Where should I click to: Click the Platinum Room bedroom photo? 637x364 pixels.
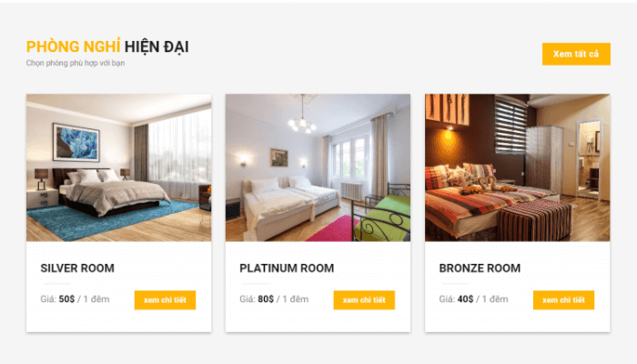click(x=318, y=167)
